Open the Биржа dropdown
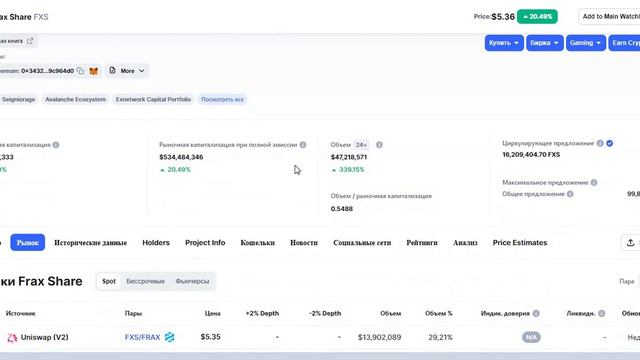The height and width of the screenshot is (360, 640). coord(544,43)
